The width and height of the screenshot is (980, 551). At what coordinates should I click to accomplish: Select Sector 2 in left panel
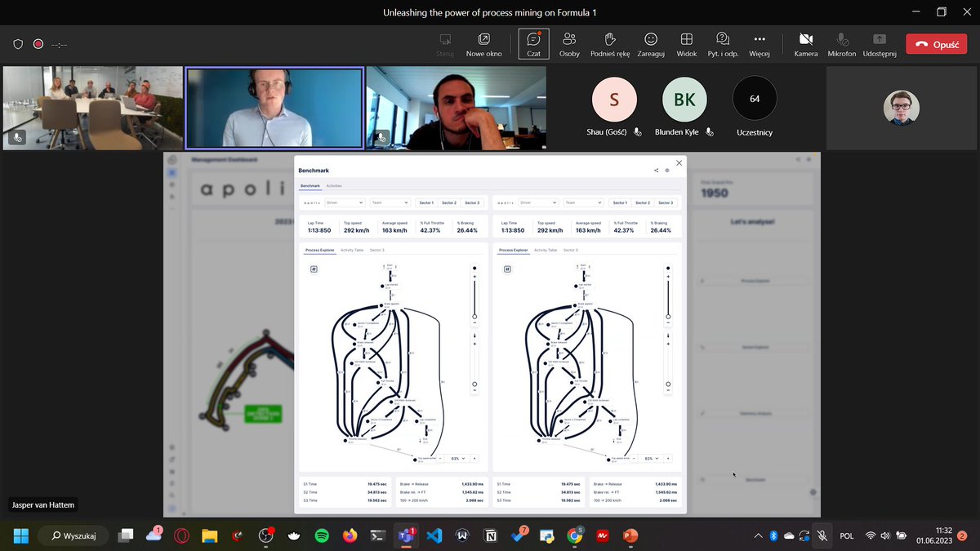449,202
